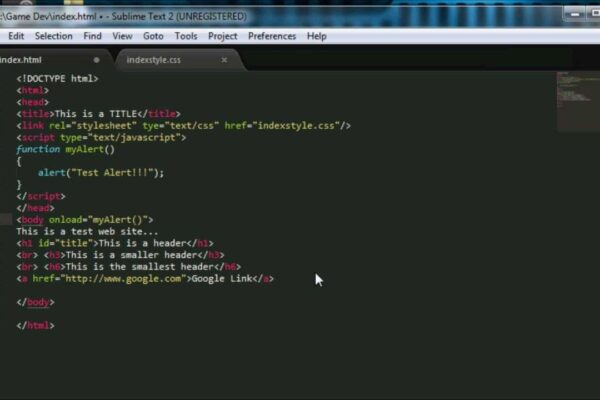Click the maximize window button

point(594,14)
